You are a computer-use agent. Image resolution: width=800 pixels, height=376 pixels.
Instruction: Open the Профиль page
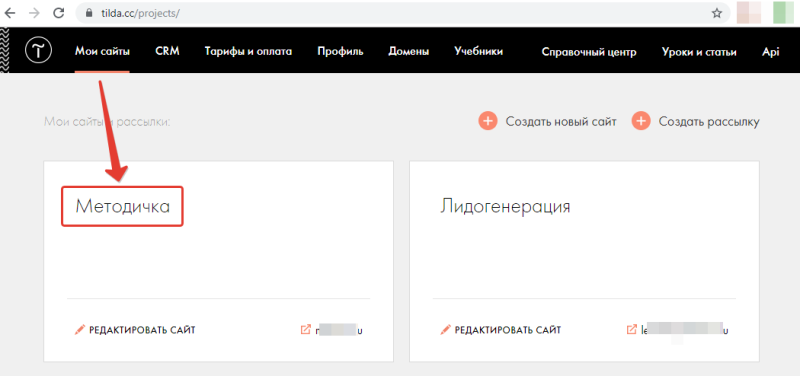point(340,52)
